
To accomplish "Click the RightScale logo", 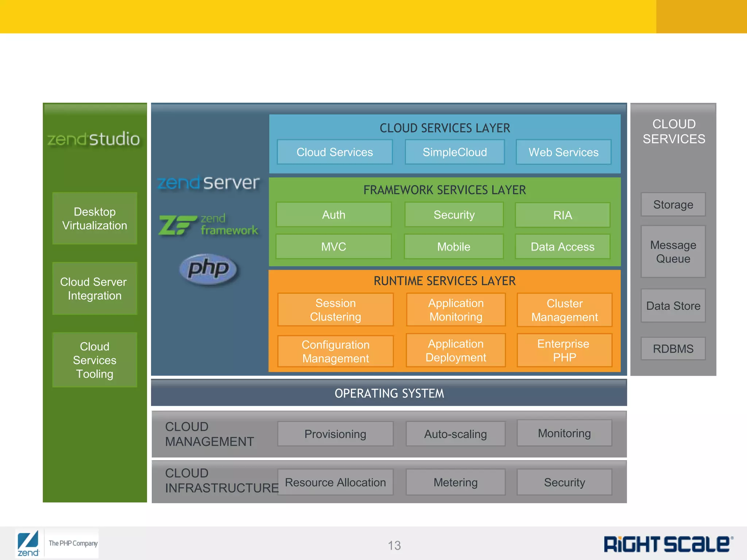I will 668,544.
